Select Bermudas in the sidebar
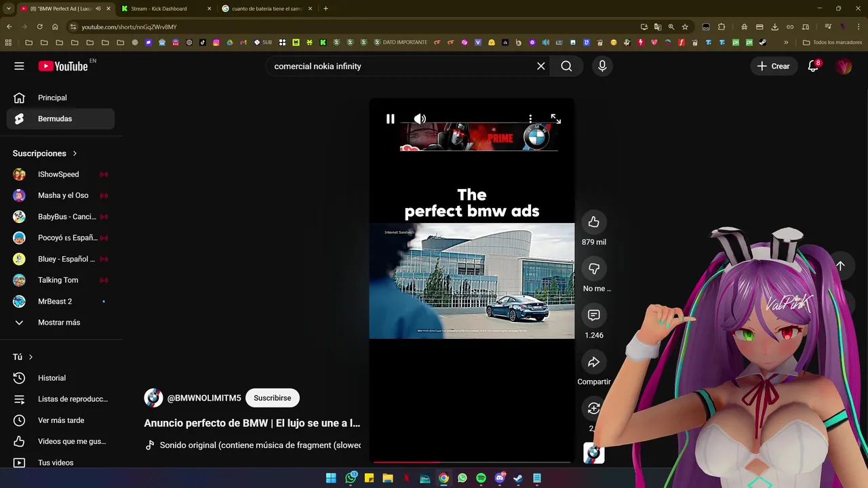 [x=61, y=119]
